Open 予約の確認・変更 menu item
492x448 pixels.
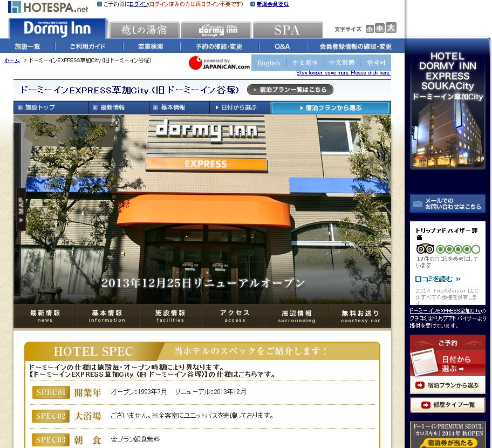pos(219,46)
